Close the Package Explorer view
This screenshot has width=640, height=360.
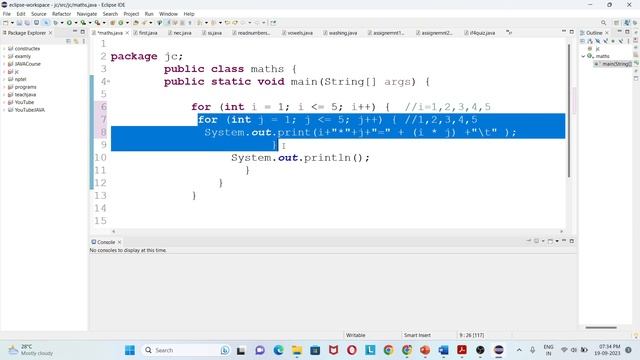pyautogui.click(x=51, y=33)
